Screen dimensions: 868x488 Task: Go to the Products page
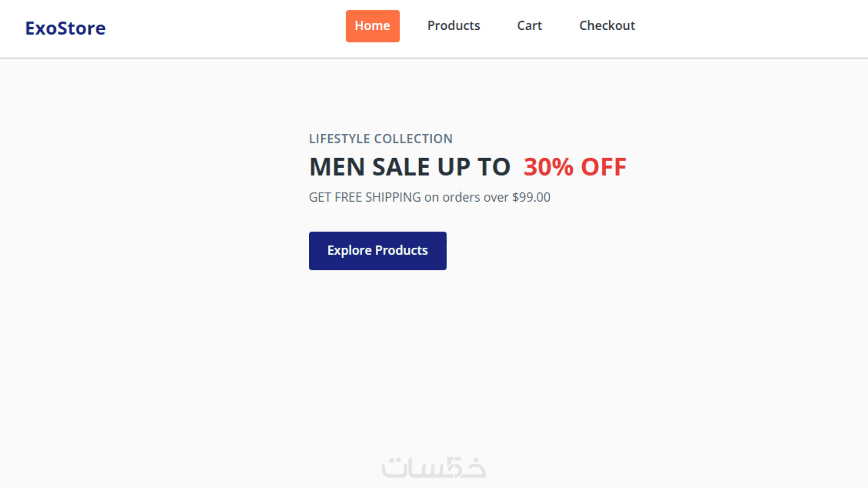point(453,26)
